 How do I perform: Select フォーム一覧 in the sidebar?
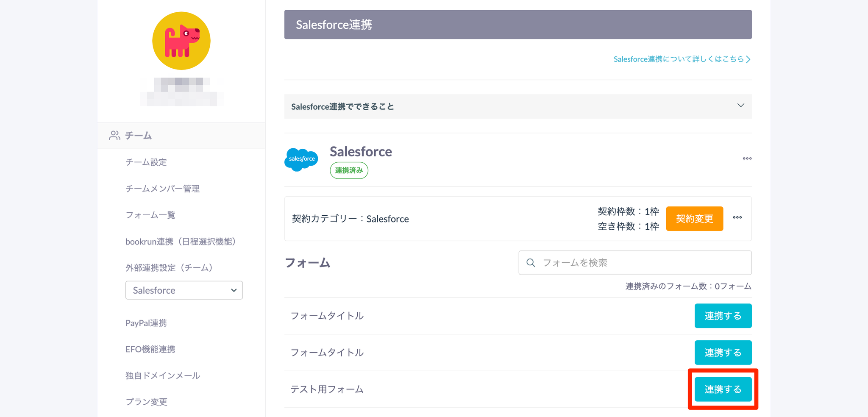(x=150, y=215)
